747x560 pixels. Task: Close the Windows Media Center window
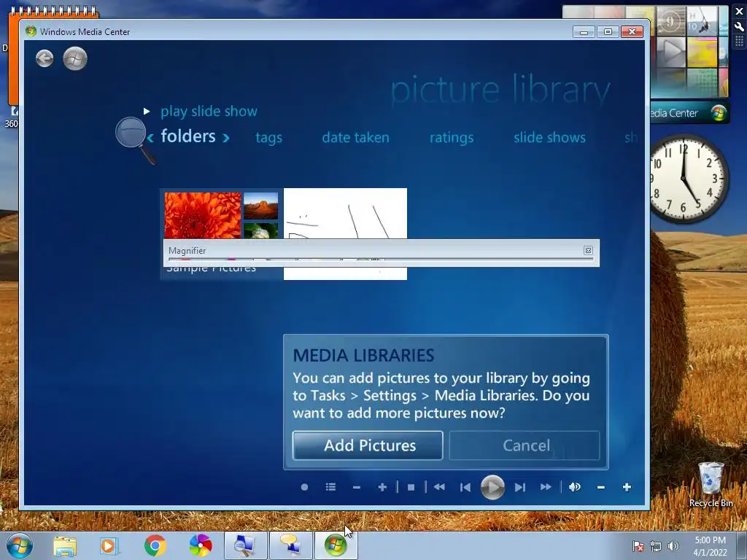[x=632, y=32]
